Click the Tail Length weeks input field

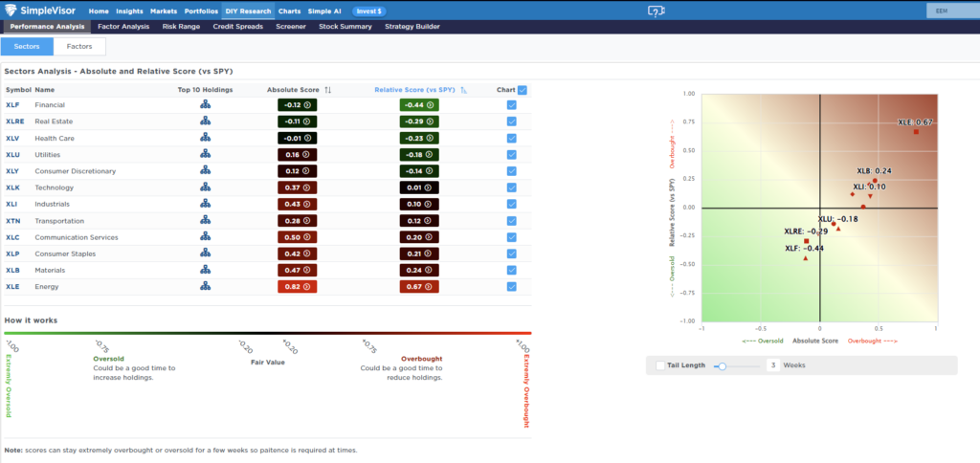pyautogui.click(x=771, y=365)
